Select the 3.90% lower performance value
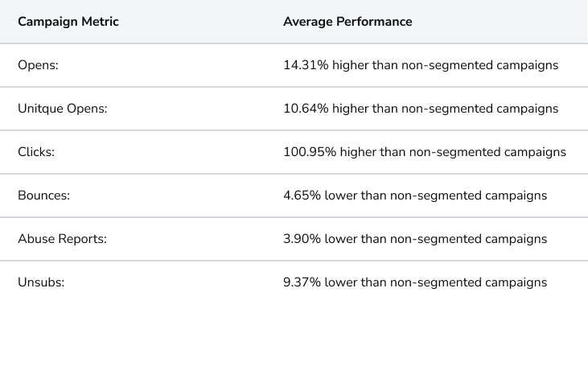The image size is (588, 391). [415, 239]
